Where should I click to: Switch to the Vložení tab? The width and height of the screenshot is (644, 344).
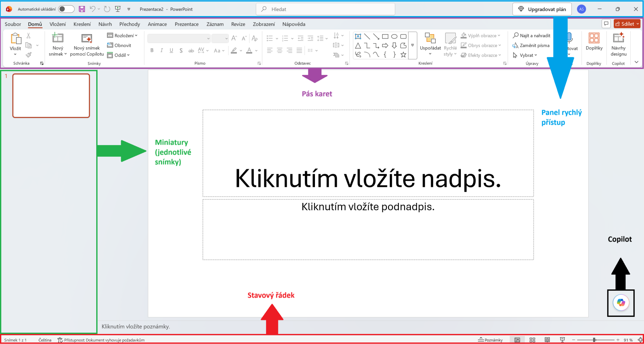tap(58, 24)
